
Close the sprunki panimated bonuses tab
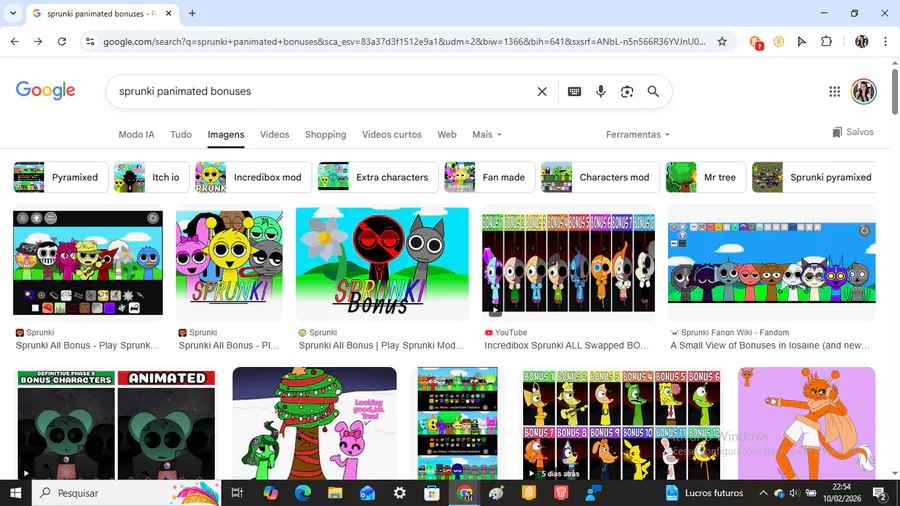point(168,13)
